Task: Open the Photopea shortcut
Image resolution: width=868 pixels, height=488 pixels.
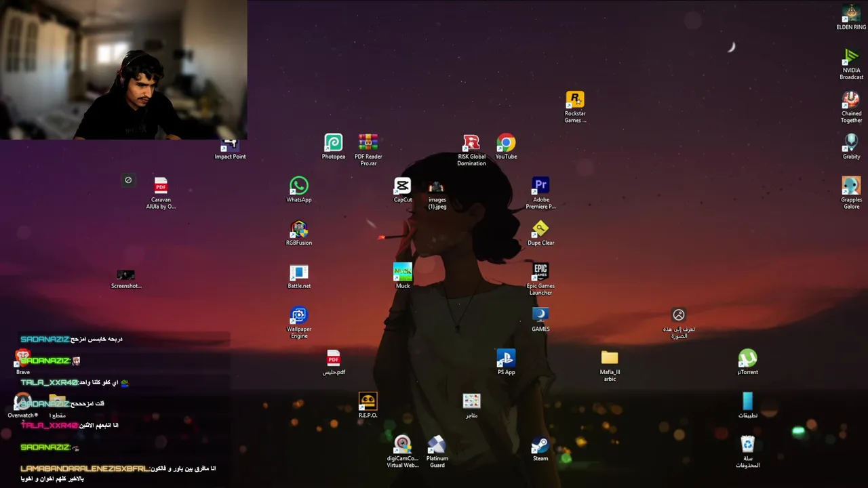Action: point(333,147)
